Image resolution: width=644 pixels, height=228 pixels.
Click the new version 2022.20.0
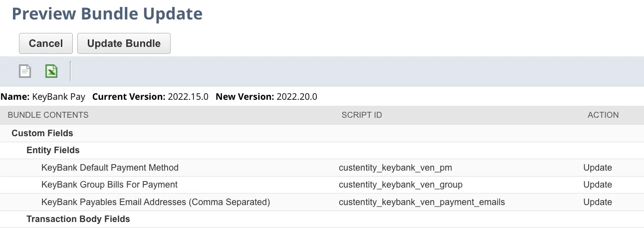pyautogui.click(x=297, y=97)
